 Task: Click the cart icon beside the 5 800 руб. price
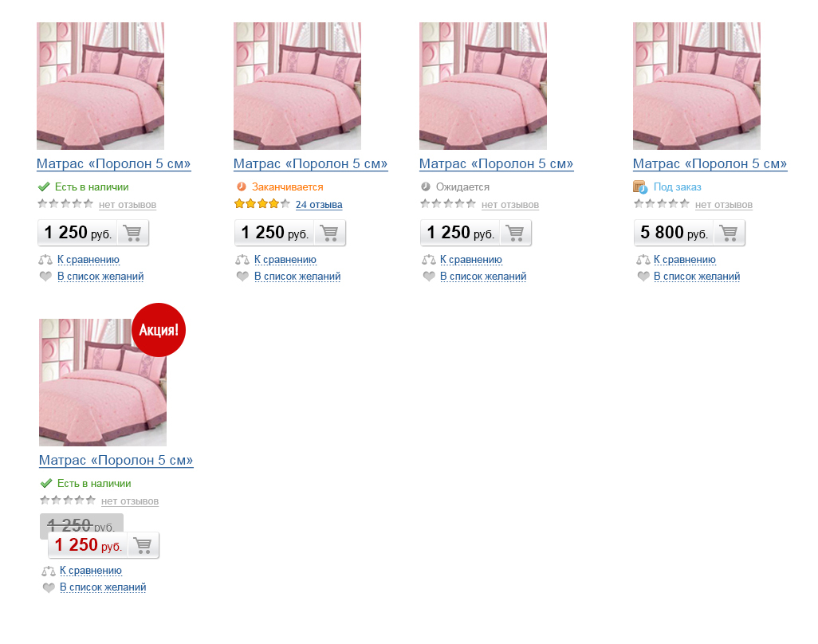(x=727, y=234)
